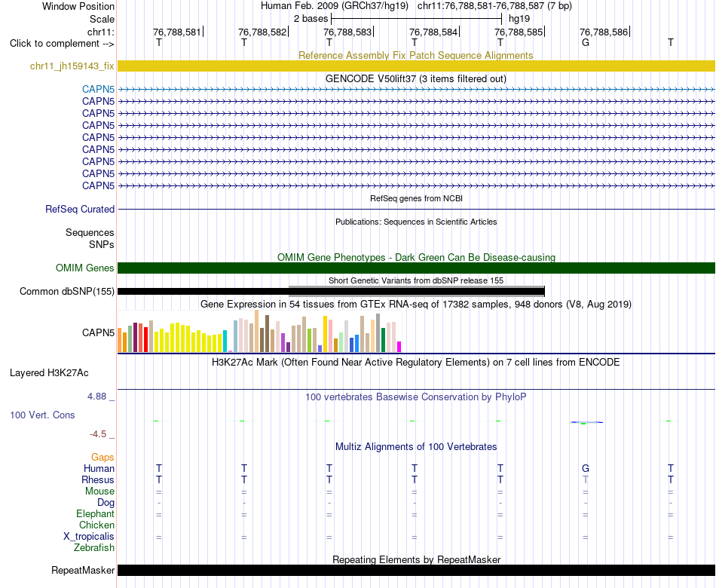Viewport: 716px width, 588px height.
Task: Click the orange Gaps row label
Action: 103,458
